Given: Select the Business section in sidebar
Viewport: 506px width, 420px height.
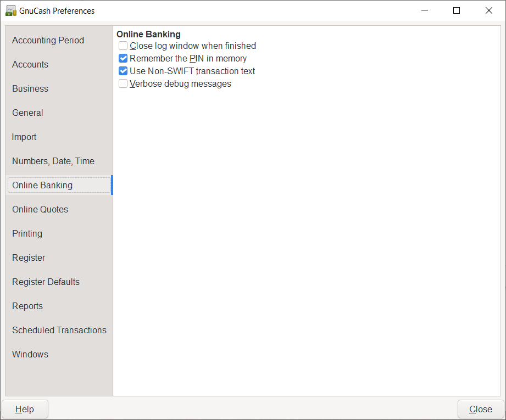Looking at the screenshot, I should 30,88.
